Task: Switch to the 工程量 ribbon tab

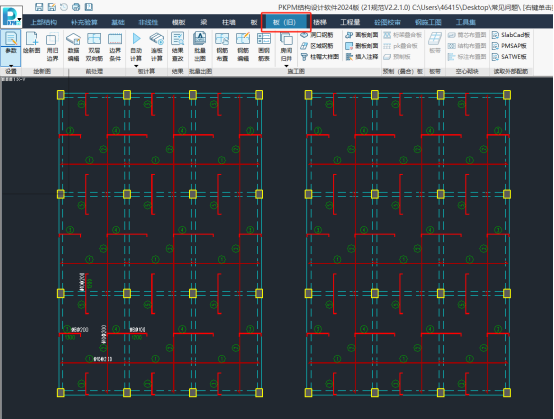Action: coord(350,22)
